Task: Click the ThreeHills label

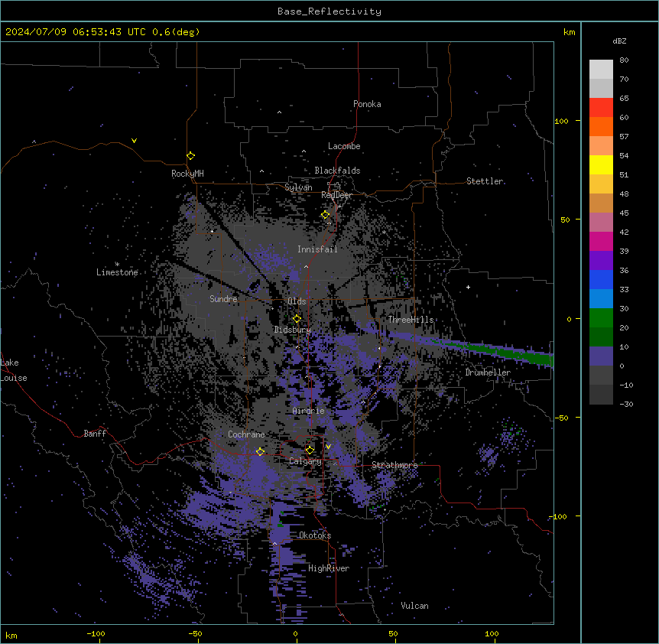Action: click(x=411, y=320)
